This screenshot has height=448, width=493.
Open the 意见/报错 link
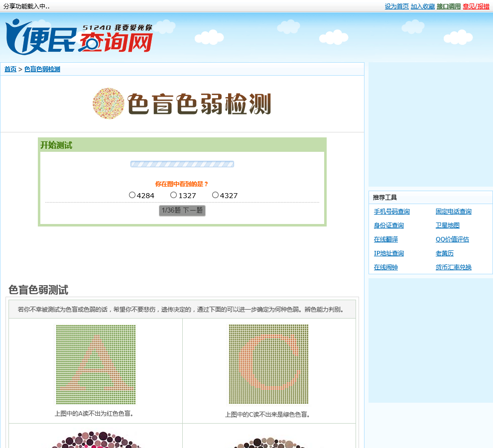(476, 6)
